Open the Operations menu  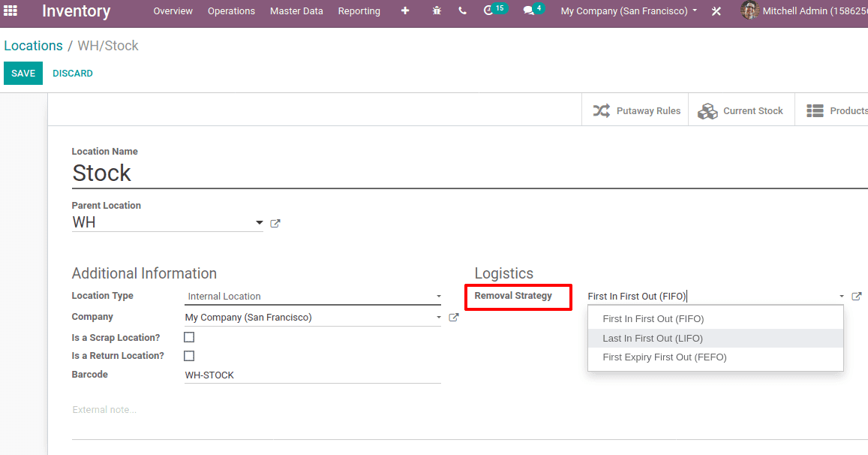tap(231, 11)
